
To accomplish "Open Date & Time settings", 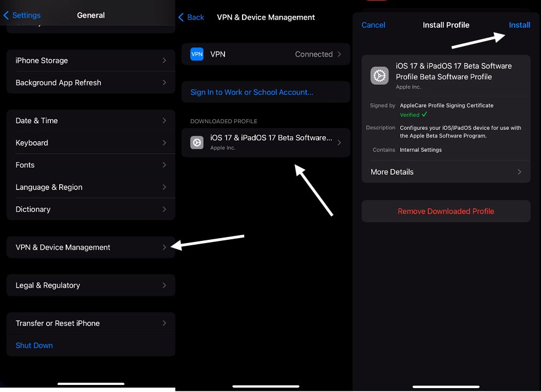I will 91,120.
